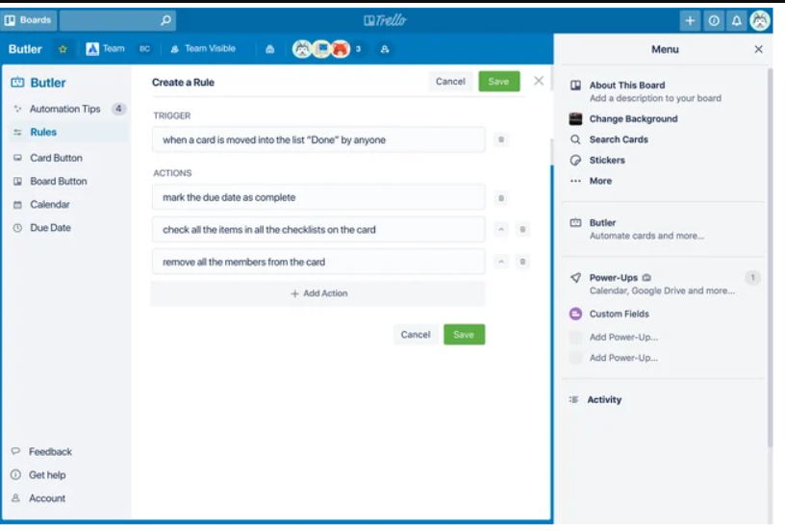
Task: Delete the "remove all the members" action
Action: (x=522, y=262)
